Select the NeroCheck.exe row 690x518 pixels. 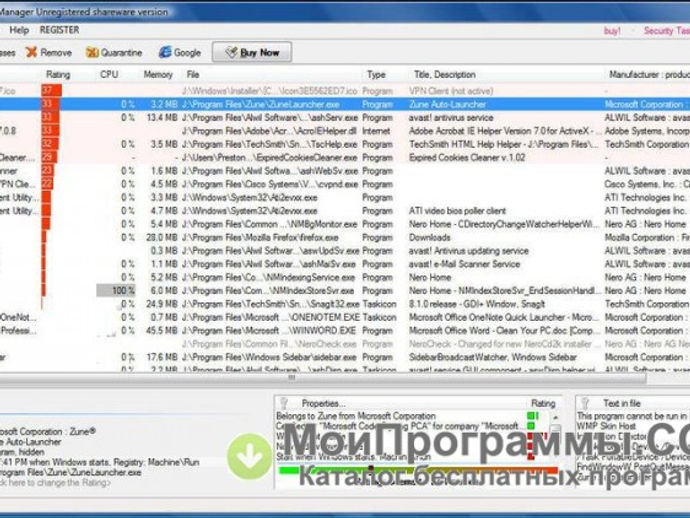point(345,344)
